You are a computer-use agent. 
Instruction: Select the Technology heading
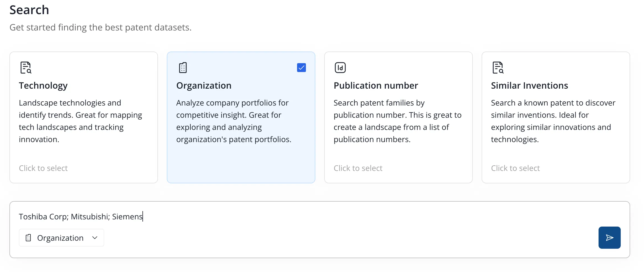[43, 86]
